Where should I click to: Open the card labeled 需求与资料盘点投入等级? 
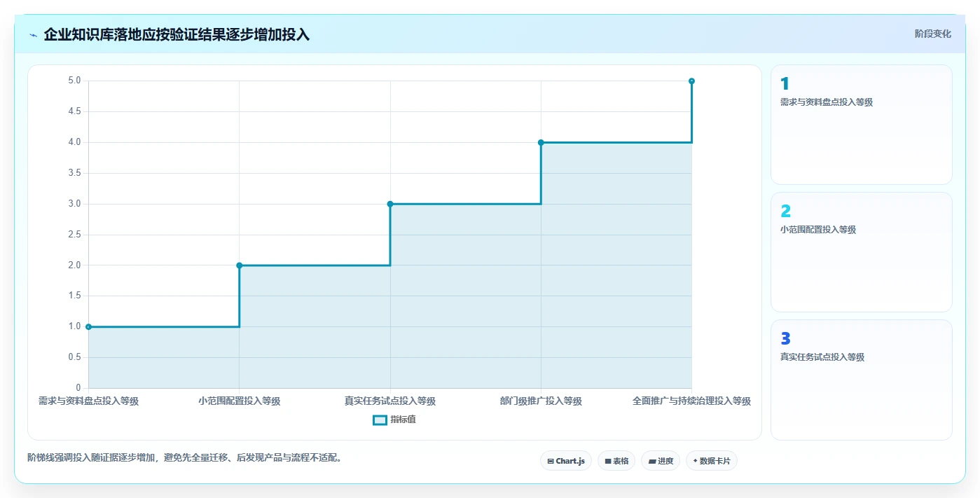pyautogui.click(x=862, y=125)
